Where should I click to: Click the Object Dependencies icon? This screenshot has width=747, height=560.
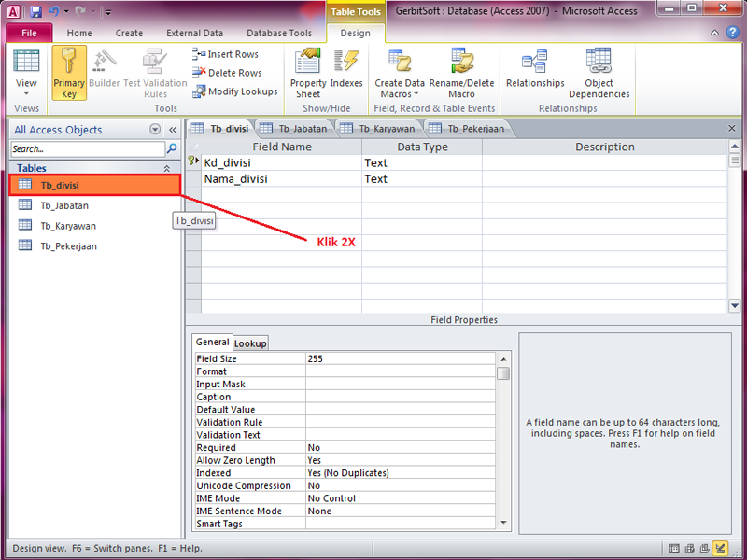point(599,70)
